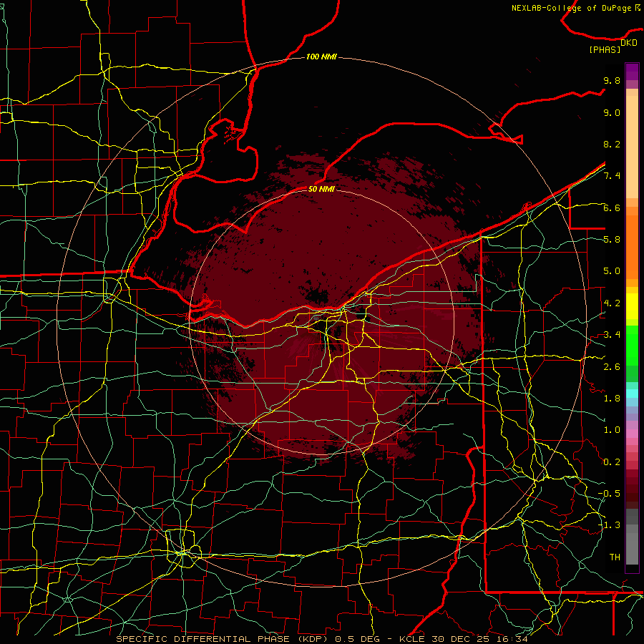Click the NEXLAB-College of DuPage credit text
644x644 pixels.
click(x=572, y=8)
